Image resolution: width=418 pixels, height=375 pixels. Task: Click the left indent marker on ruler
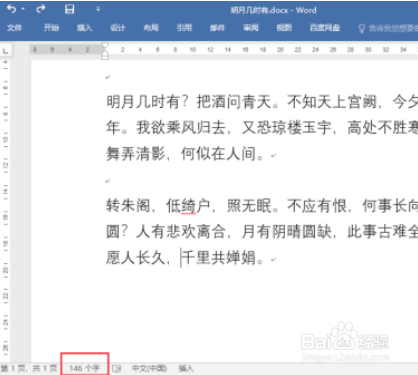pos(105,55)
